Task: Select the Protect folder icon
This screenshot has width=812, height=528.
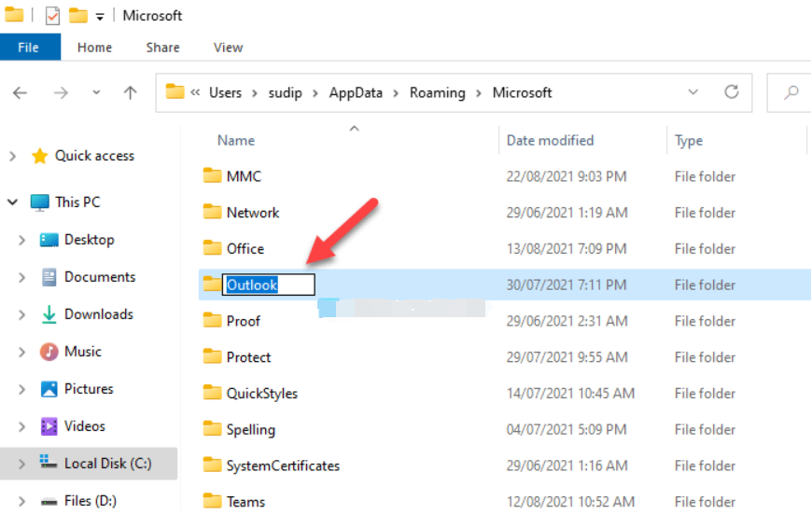Action: (212, 356)
